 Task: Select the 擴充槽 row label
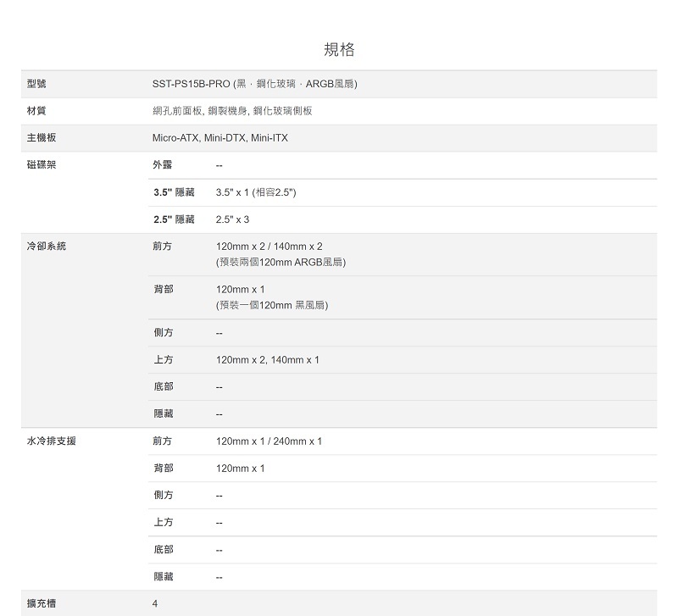tap(41, 603)
